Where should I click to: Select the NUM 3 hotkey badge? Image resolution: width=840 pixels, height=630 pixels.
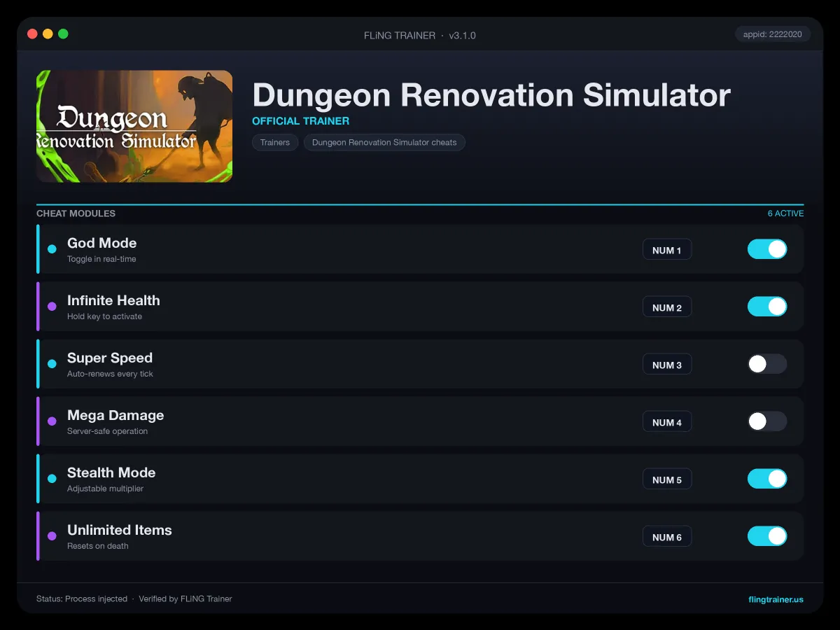point(667,365)
